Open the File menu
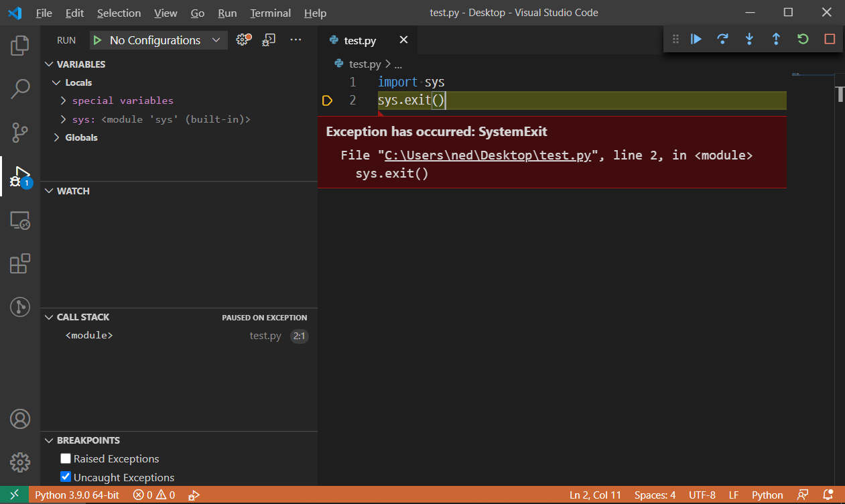 [x=44, y=13]
